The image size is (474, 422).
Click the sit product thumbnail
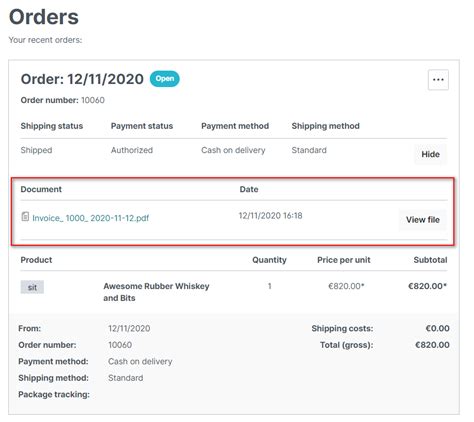point(32,287)
